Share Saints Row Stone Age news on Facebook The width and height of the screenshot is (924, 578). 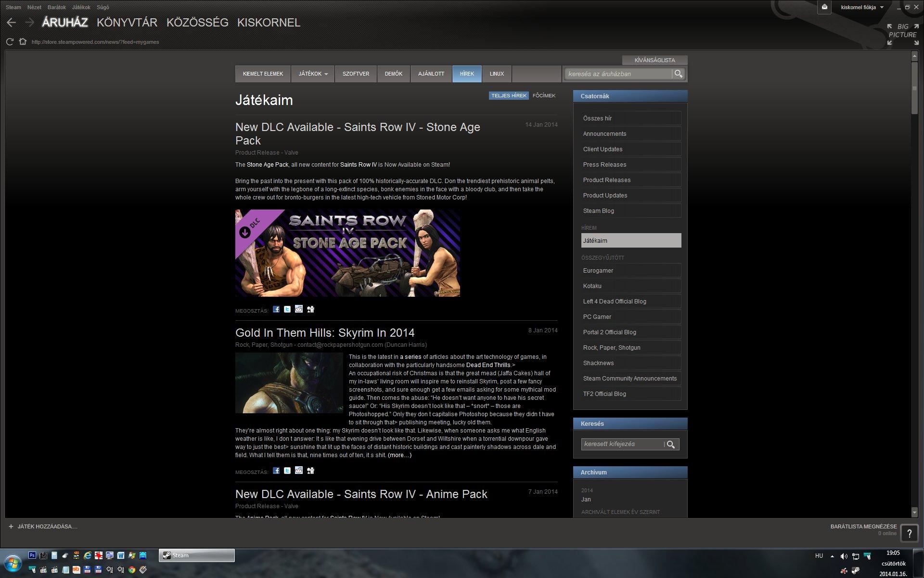click(x=276, y=309)
